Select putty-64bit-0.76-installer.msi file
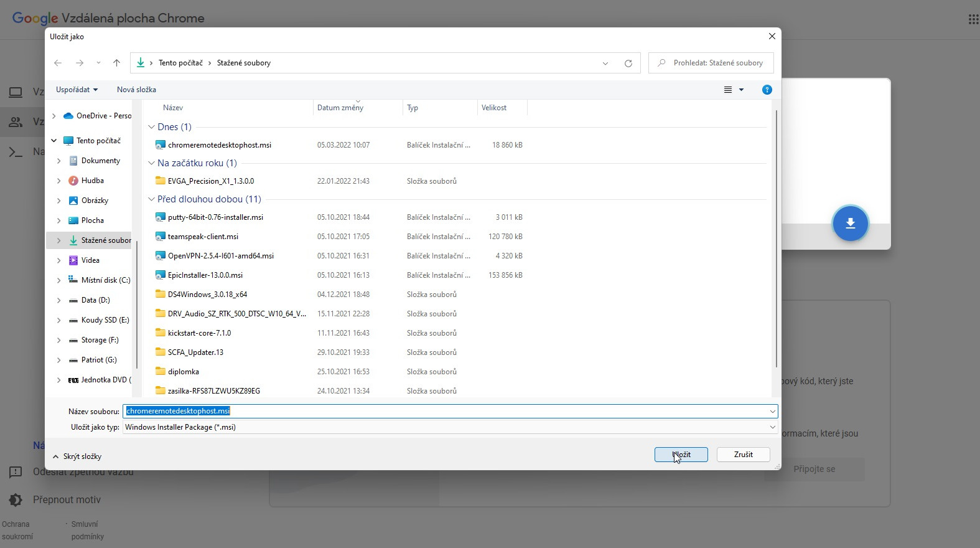980x548 pixels. (x=215, y=217)
